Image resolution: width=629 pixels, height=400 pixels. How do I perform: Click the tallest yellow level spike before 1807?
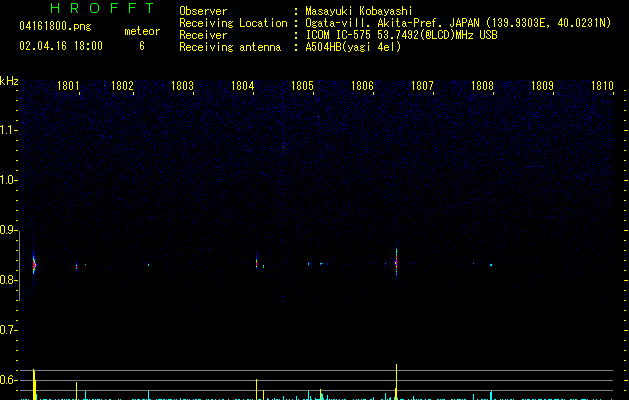pyautogui.click(x=396, y=381)
